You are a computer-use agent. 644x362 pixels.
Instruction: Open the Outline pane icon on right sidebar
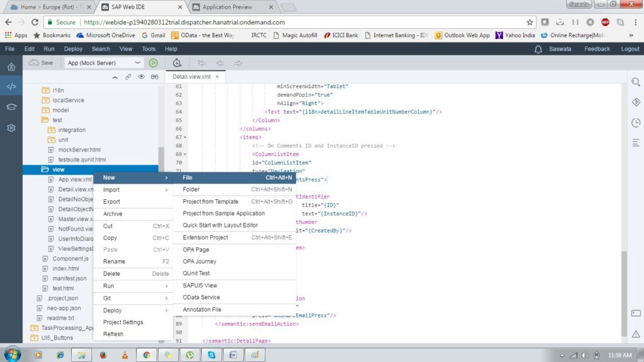[x=636, y=143]
